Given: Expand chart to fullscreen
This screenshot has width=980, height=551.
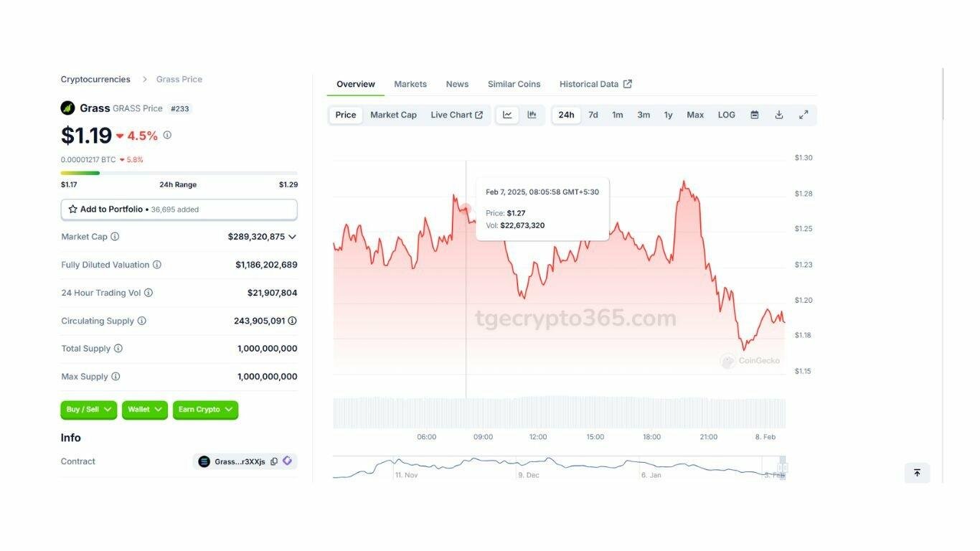Looking at the screenshot, I should pos(804,115).
